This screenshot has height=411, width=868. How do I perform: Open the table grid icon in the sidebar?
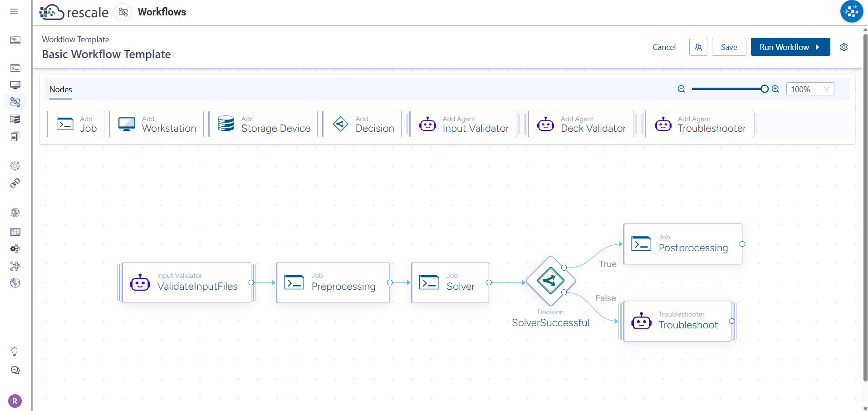pos(15,232)
